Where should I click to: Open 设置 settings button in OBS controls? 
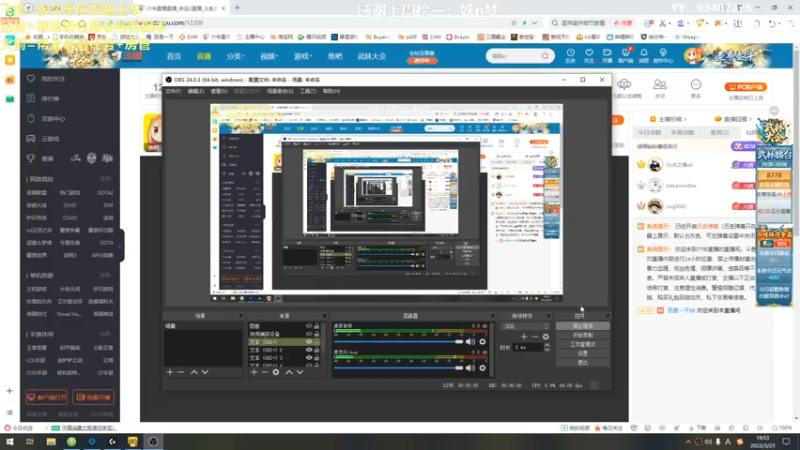point(582,353)
